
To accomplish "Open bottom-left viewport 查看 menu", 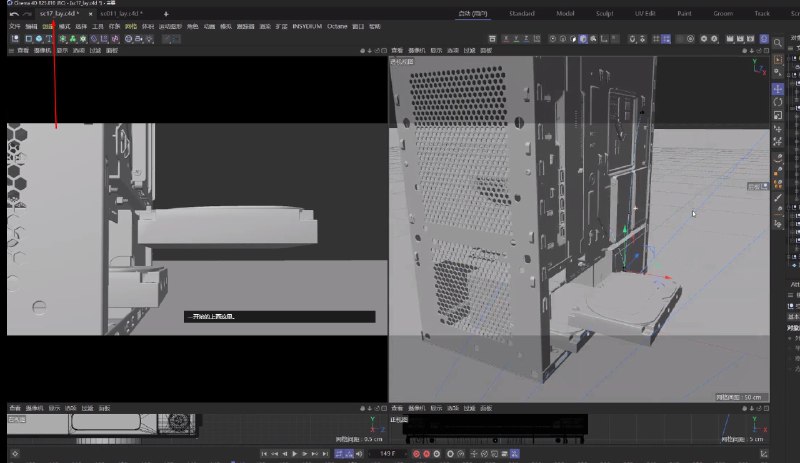I will [x=15, y=408].
